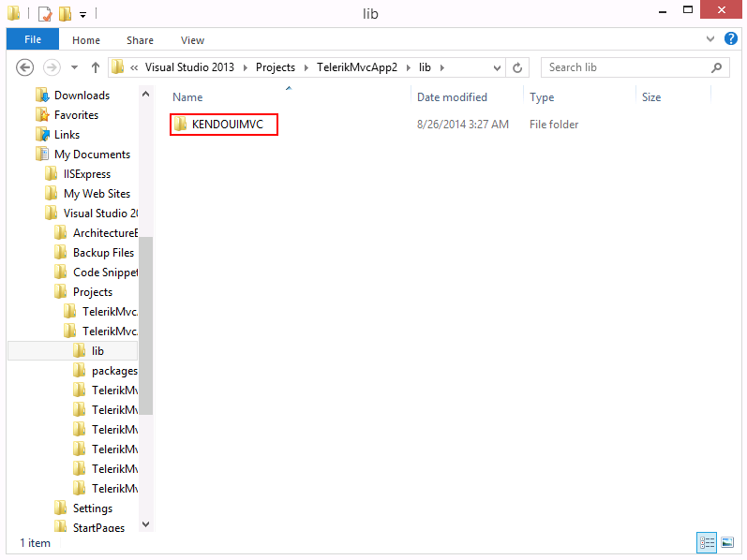Sort by the Name column header
Screen dimensions: 747x560
pos(187,97)
